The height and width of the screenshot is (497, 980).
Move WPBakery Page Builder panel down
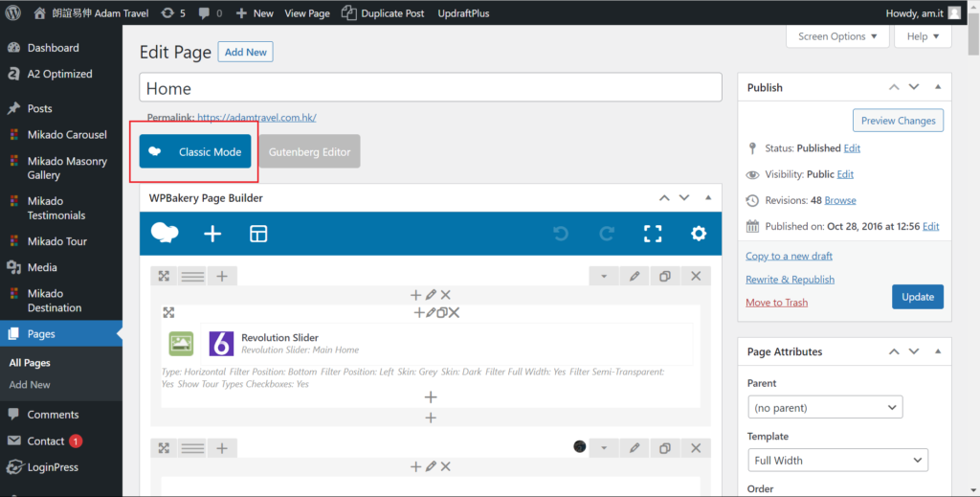(x=684, y=197)
